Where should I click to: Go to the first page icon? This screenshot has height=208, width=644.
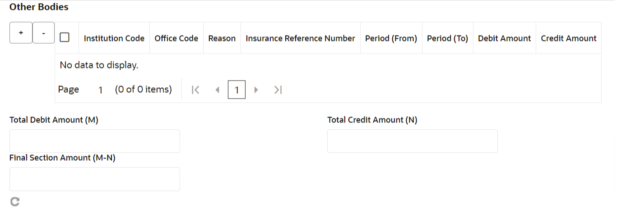(195, 90)
